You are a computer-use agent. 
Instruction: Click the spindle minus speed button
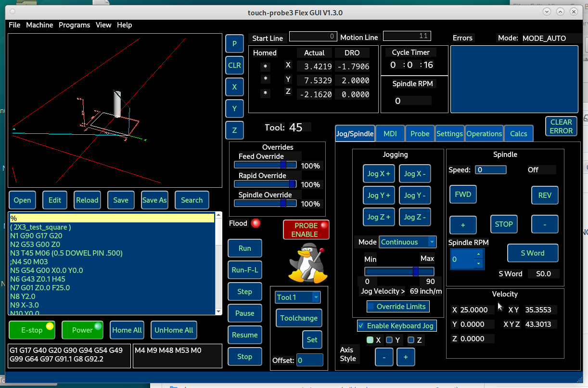pos(544,225)
